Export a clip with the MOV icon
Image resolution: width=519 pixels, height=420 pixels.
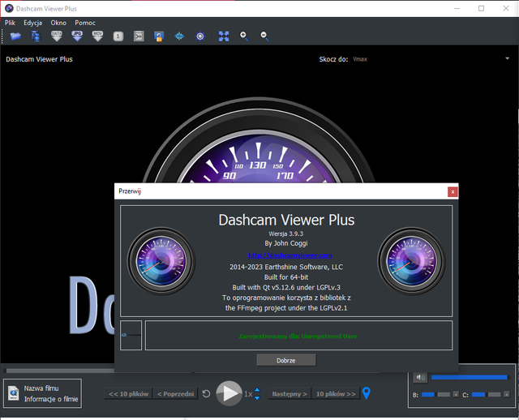tap(97, 36)
